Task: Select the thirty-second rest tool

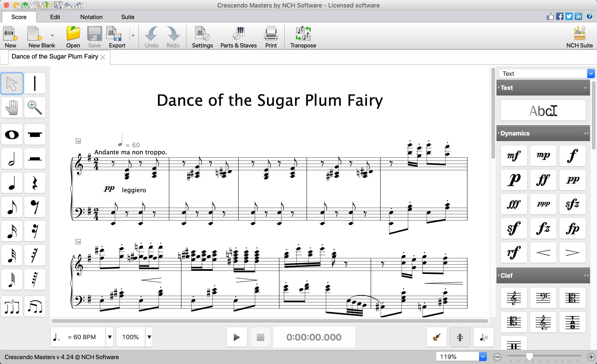Action: pos(35,255)
